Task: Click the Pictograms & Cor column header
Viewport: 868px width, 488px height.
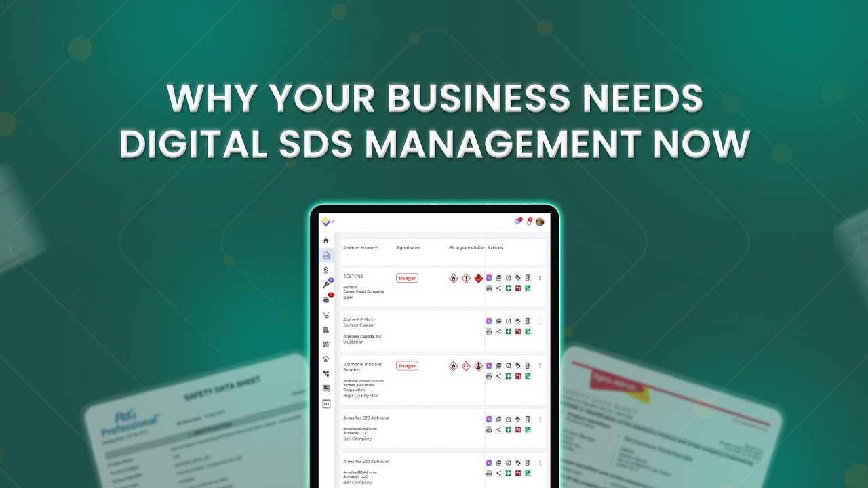Action: click(x=467, y=248)
